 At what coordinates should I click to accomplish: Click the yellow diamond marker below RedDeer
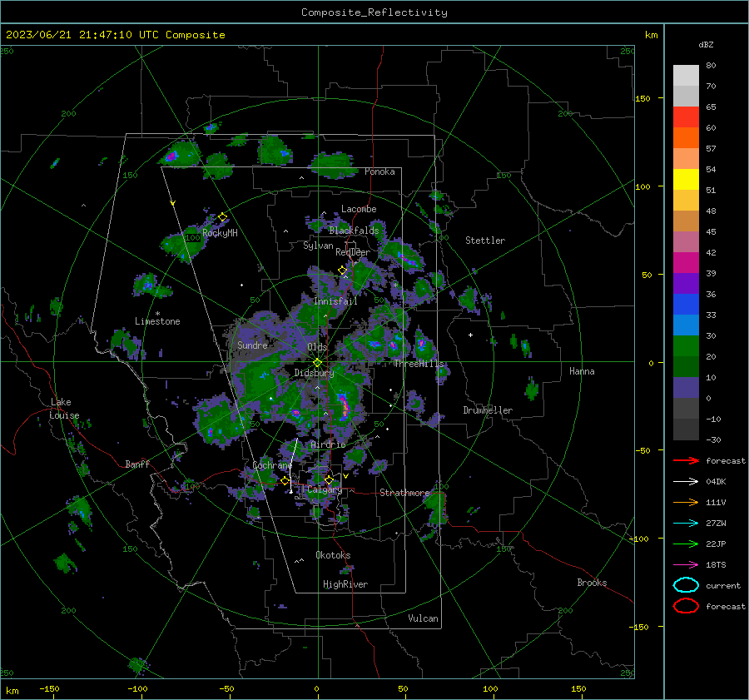(343, 271)
